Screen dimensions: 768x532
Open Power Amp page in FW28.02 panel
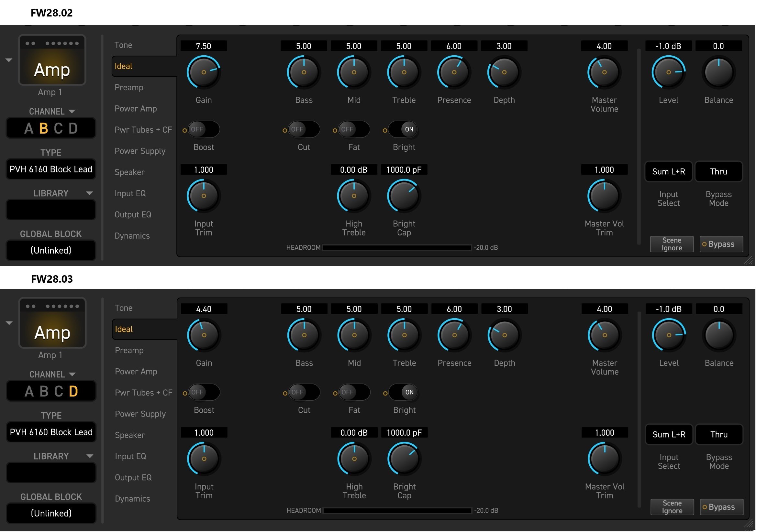(x=135, y=109)
